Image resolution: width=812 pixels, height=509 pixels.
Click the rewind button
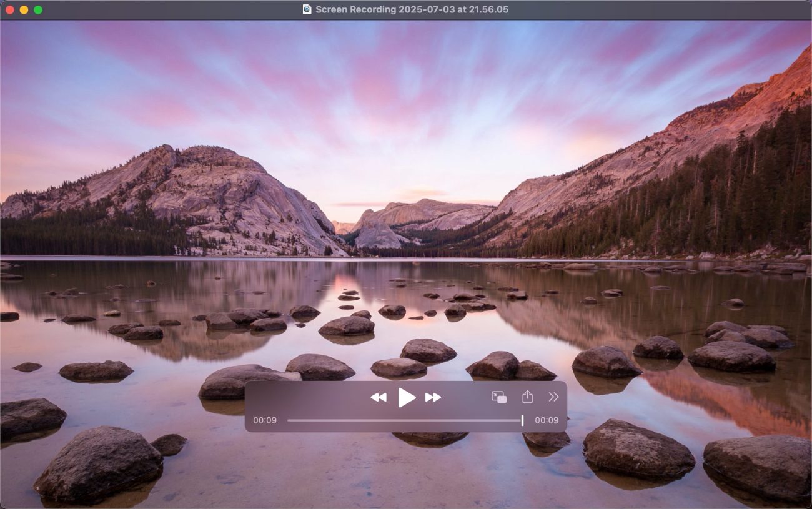379,397
